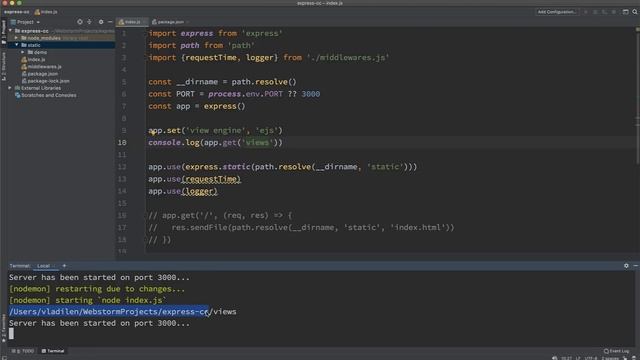
Task: Collapse the express-cc root folder
Action: point(11,31)
